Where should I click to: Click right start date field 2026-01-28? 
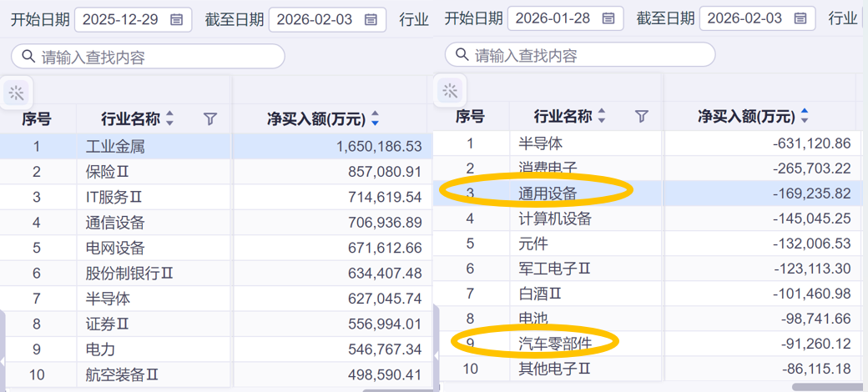[x=565, y=19]
